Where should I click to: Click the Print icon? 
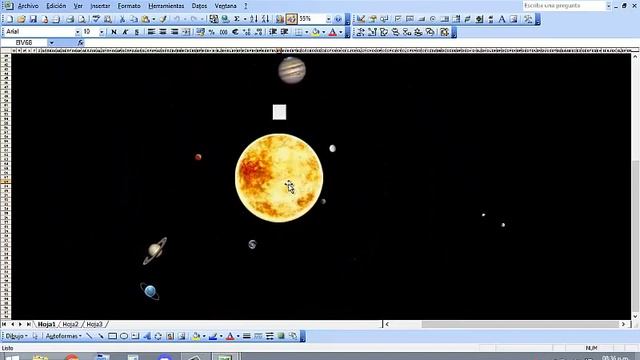click(x=70, y=19)
